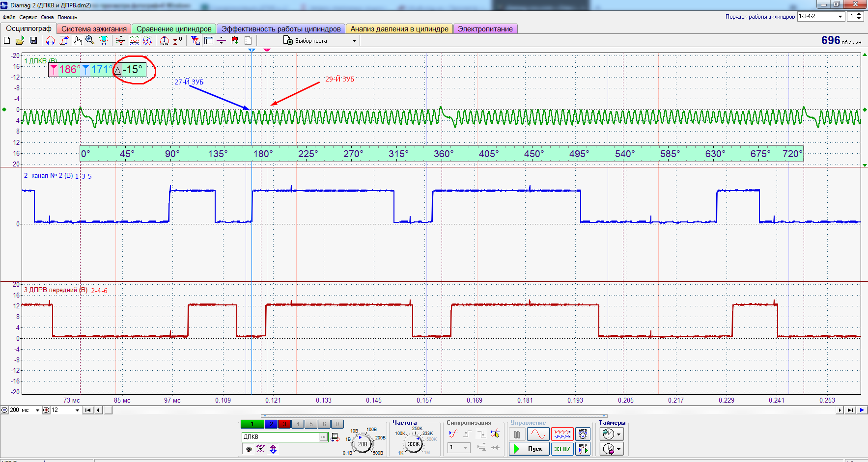Screen dimensions: 868x462
Task: Switch to Система зажигания tab
Action: (94, 29)
